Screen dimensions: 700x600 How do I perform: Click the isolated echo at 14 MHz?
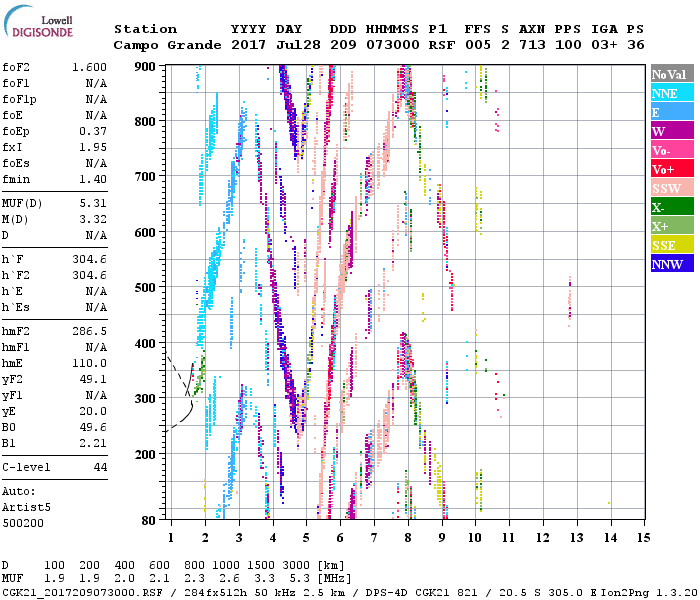point(609,503)
